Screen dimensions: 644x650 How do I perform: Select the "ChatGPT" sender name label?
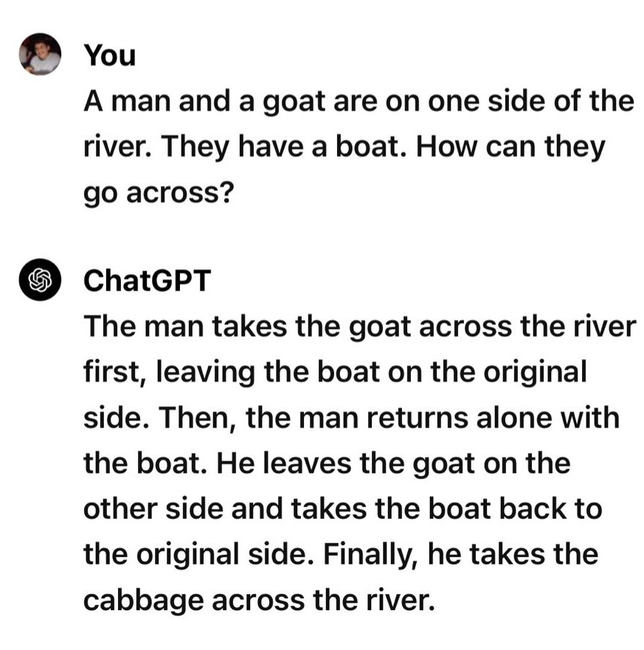tap(148, 280)
